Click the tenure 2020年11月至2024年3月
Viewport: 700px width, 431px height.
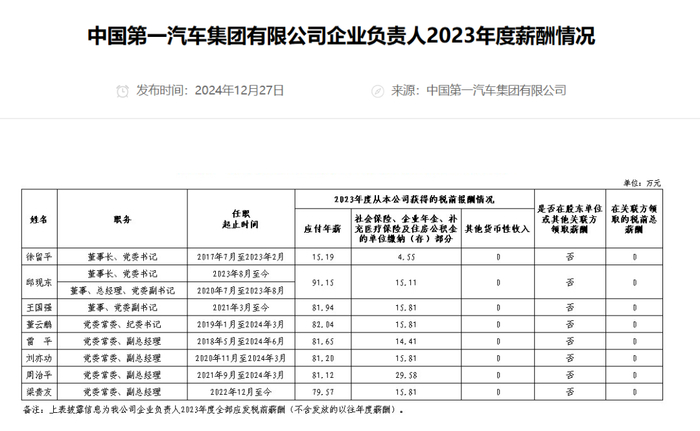pyautogui.click(x=241, y=358)
